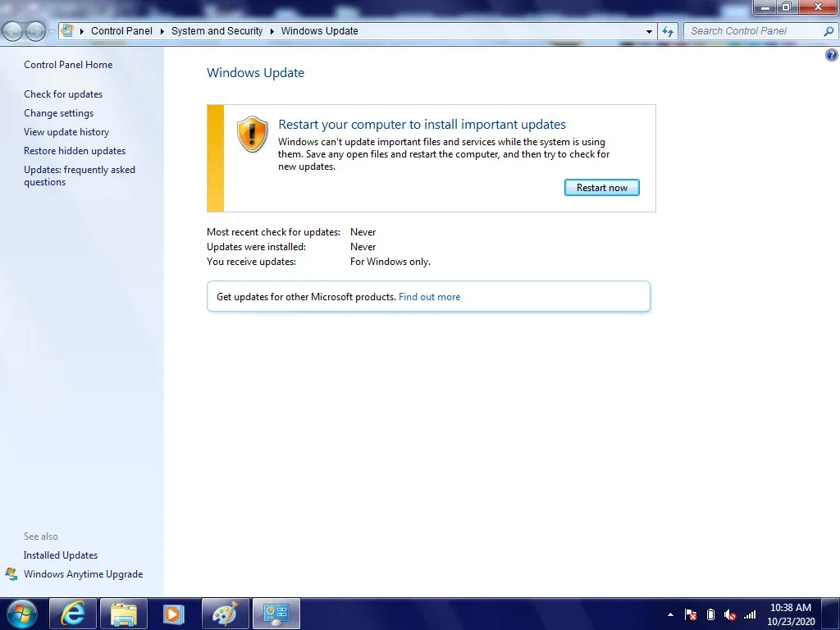Open View update history
Viewport: 840px width, 630px height.
(66, 132)
